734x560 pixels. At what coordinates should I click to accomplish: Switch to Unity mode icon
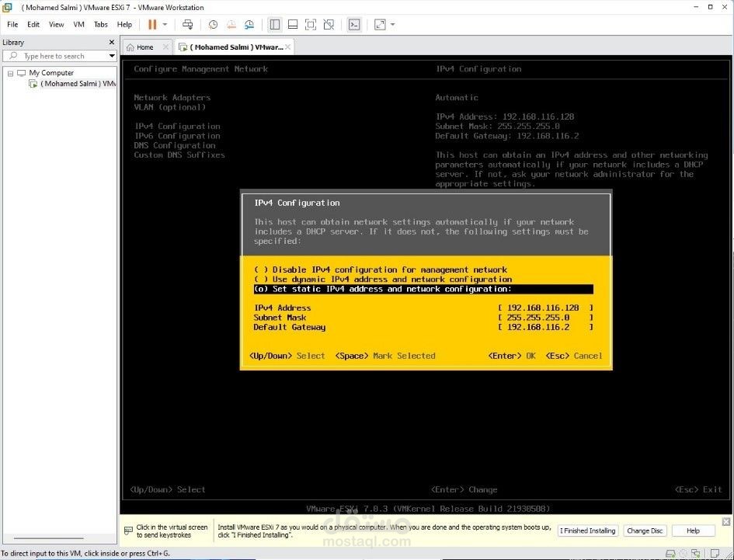329,24
